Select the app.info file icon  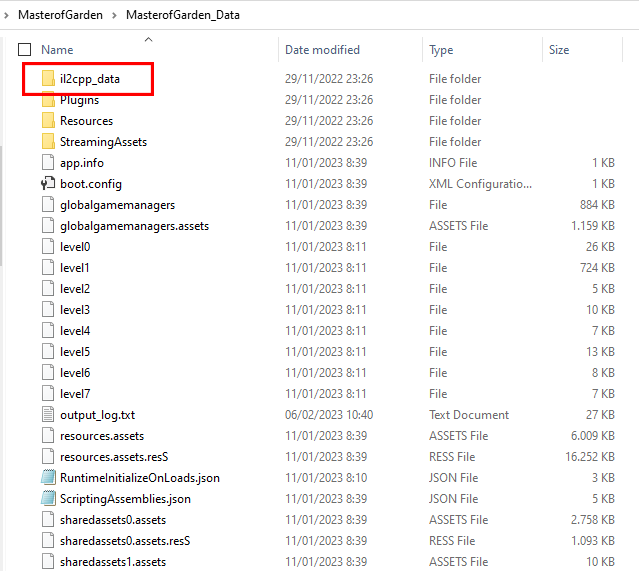point(48,162)
